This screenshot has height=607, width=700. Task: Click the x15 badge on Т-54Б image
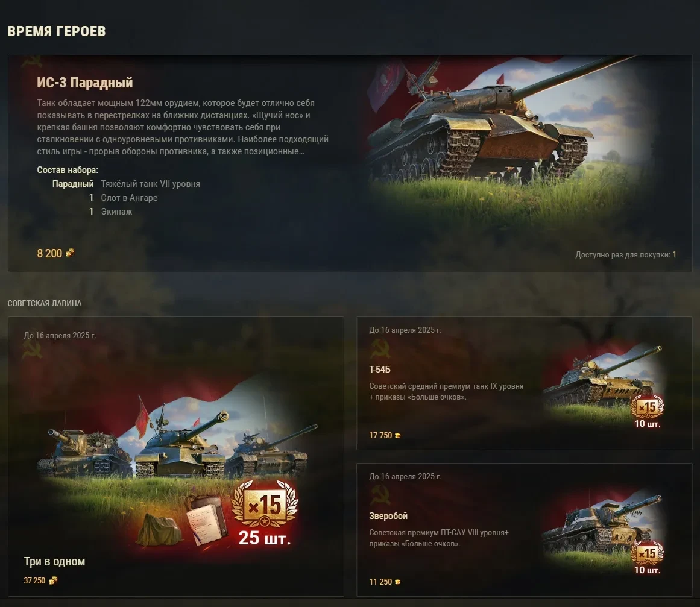click(648, 407)
